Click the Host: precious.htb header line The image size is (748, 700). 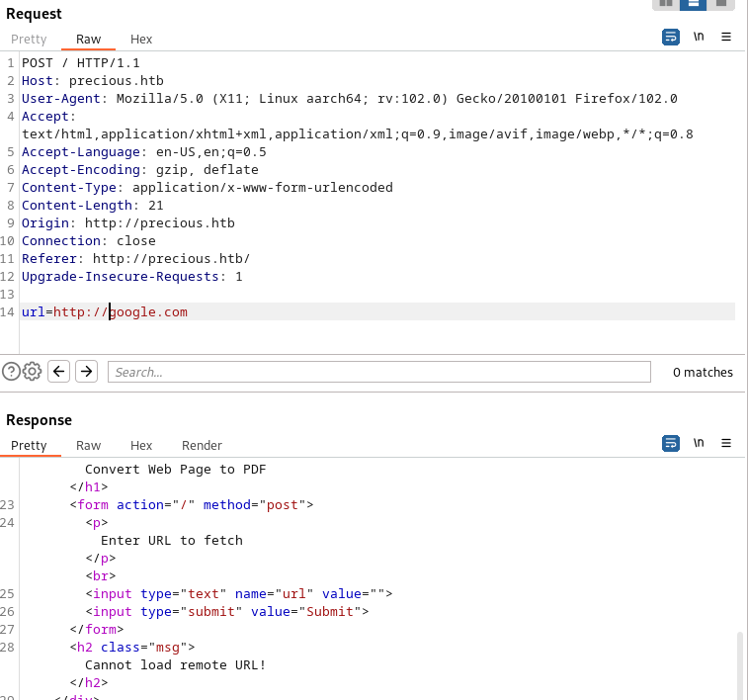coord(93,81)
